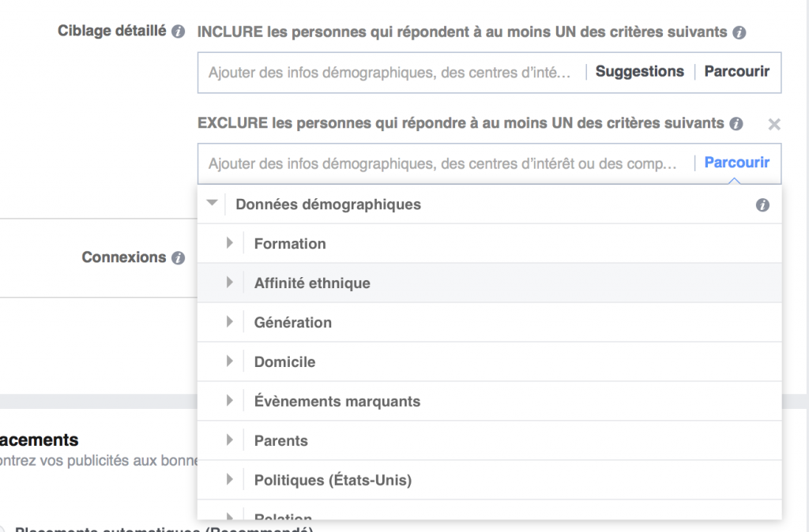Select the Affinité ethnique label
809x532 pixels.
pyautogui.click(x=312, y=283)
